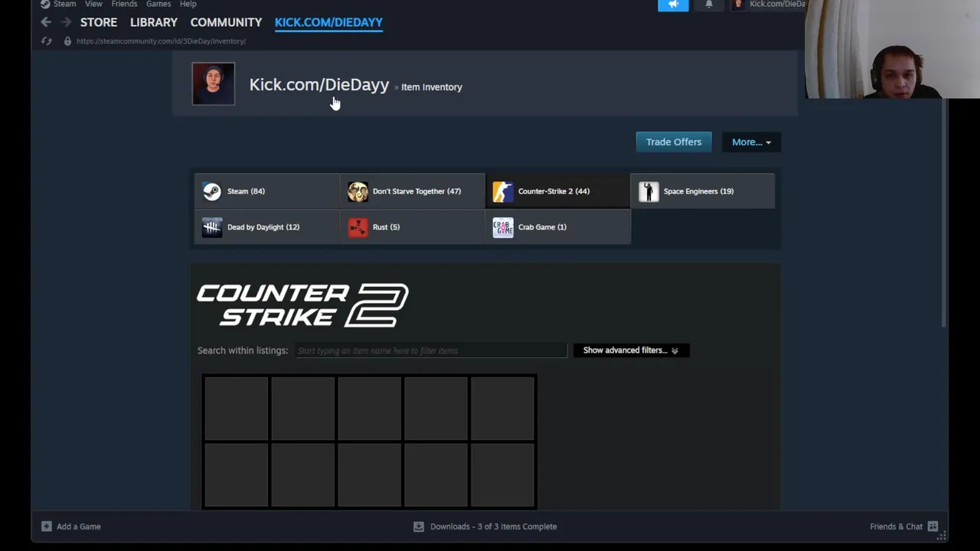Click the Counter-Strike 2 game icon

click(503, 191)
